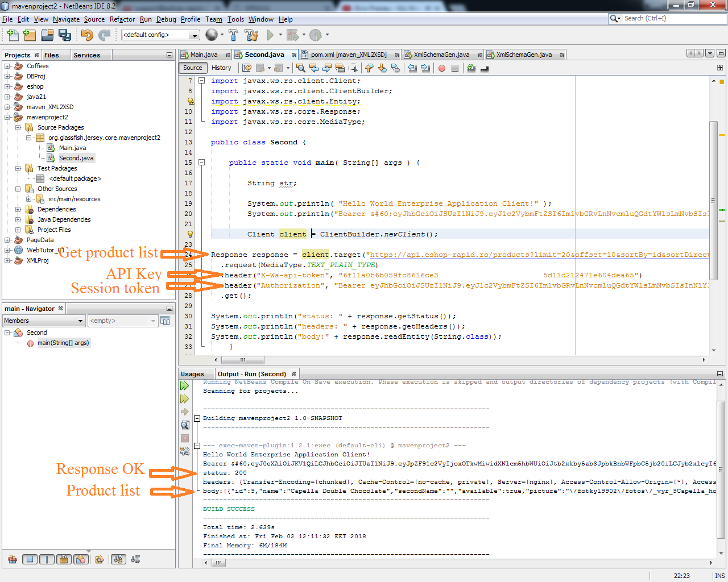Click the Shift Line Right icon
The height and width of the screenshot is (582, 728).
[425, 68]
